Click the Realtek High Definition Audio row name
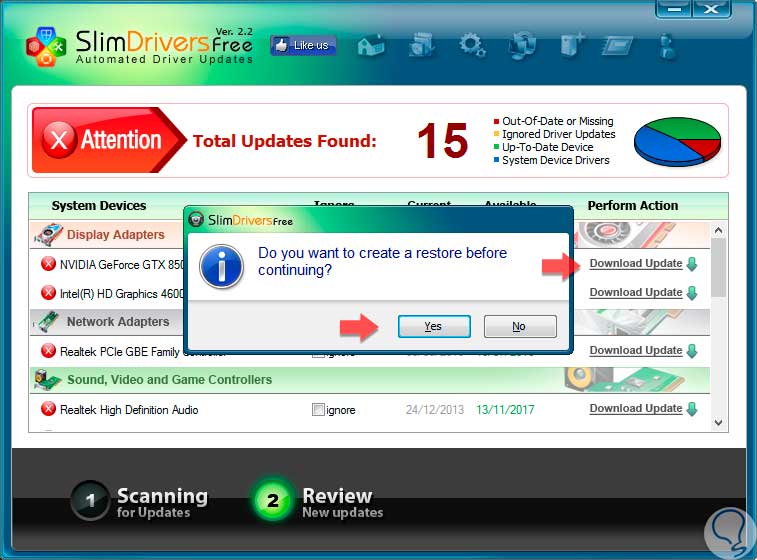Screen dimensions: 757x560 (129, 410)
